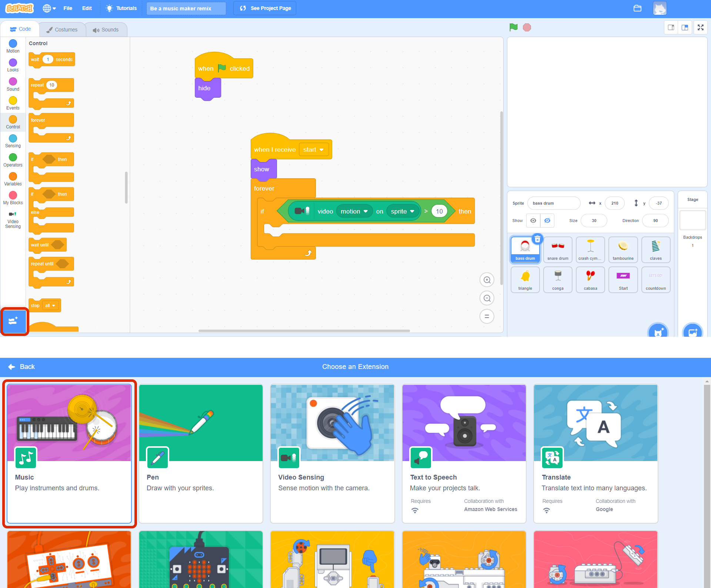711x588 pixels.
Task: Select the Variables block category
Action: (x=13, y=179)
